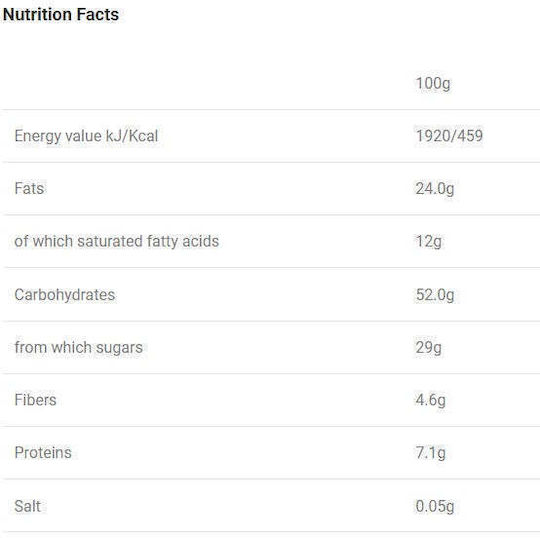Select the 1920/459 energy value
This screenshot has height=538, width=540.
(x=449, y=136)
